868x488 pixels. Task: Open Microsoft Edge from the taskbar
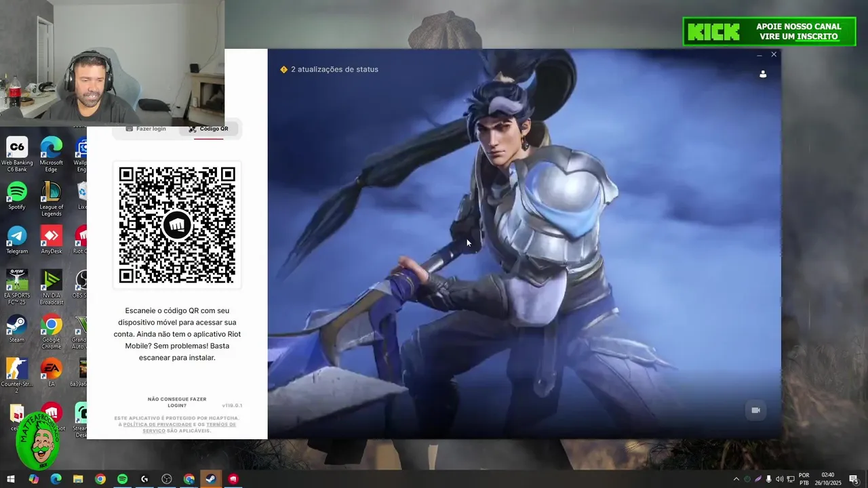pyautogui.click(x=56, y=479)
